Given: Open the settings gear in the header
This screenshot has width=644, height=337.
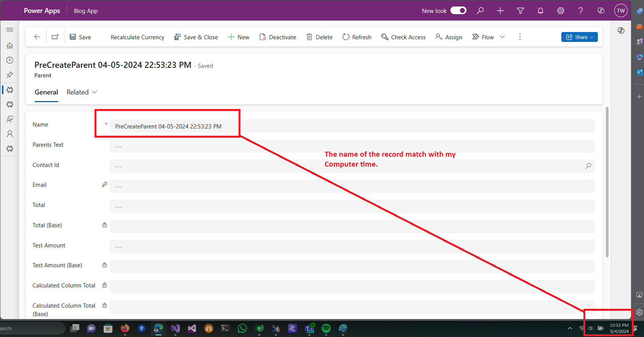Looking at the screenshot, I should pyautogui.click(x=561, y=11).
